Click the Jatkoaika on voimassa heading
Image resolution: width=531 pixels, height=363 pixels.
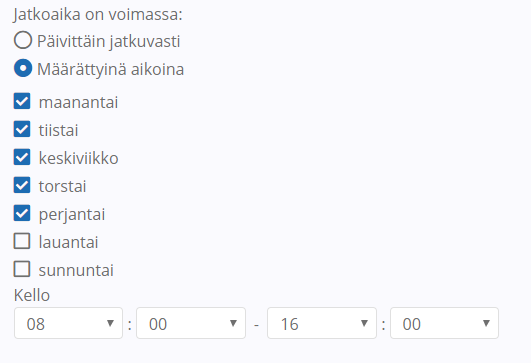click(98, 15)
